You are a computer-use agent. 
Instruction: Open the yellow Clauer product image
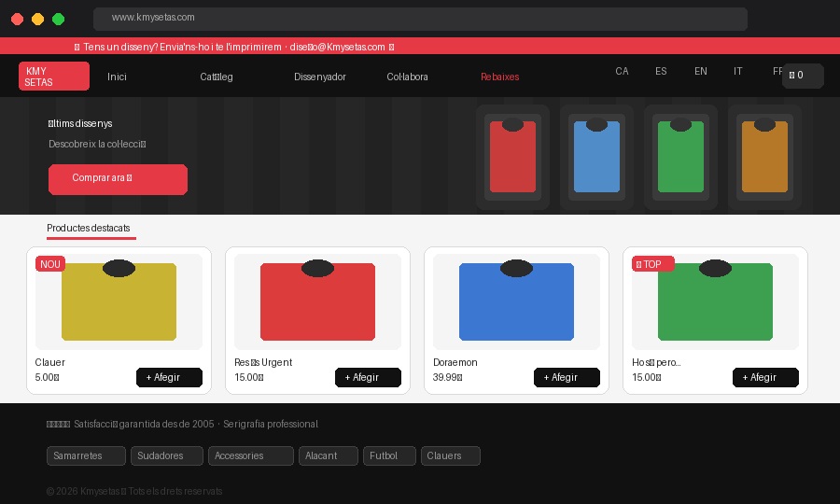[119, 302]
